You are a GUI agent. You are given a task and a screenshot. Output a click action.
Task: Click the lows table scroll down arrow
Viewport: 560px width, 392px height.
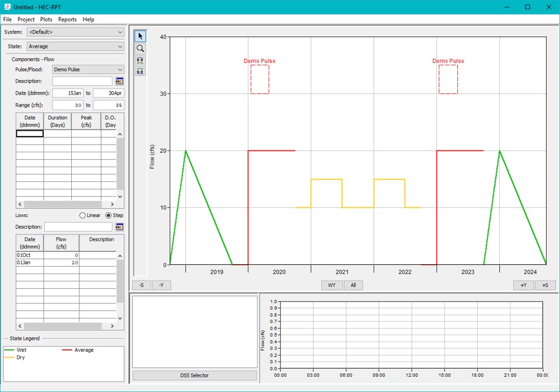point(120,318)
